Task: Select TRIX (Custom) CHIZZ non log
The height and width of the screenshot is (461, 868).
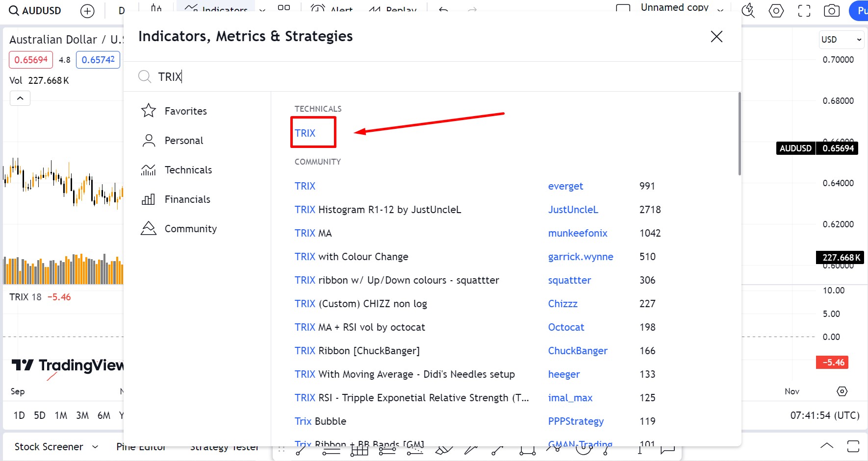Action: (360, 304)
